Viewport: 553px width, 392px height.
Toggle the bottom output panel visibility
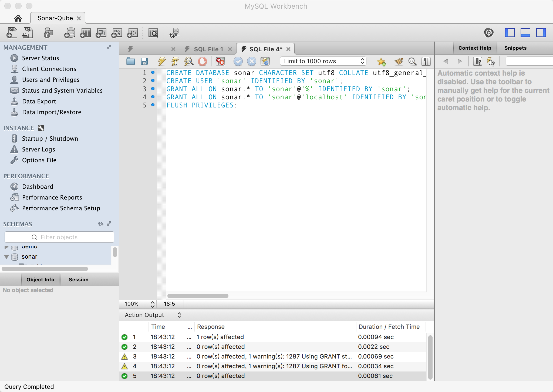point(525,33)
